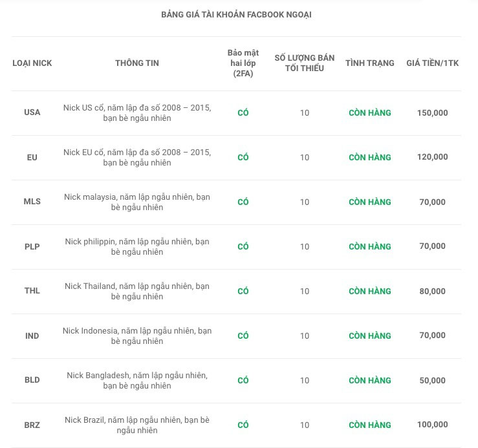
Task: Click the Nick Thailand description text
Action: 137,291
